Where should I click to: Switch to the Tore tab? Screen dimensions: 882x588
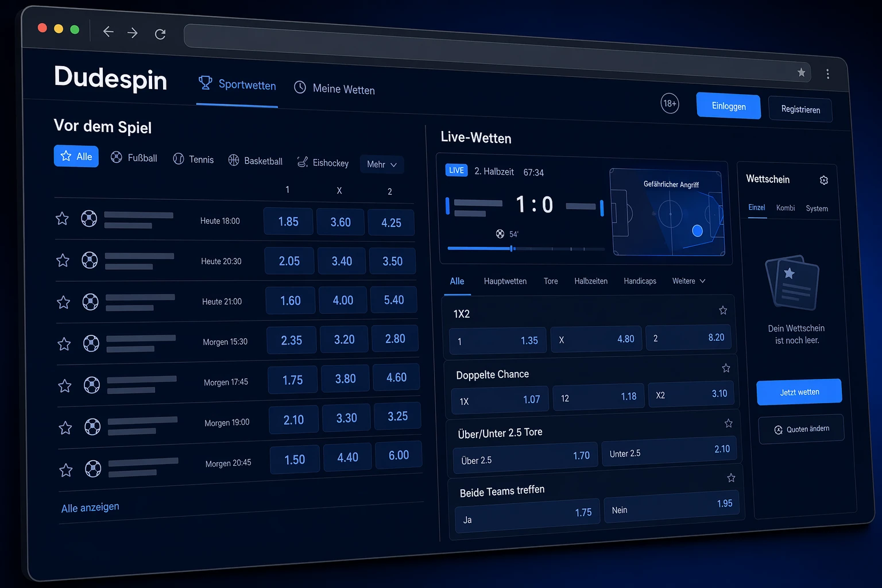point(551,281)
